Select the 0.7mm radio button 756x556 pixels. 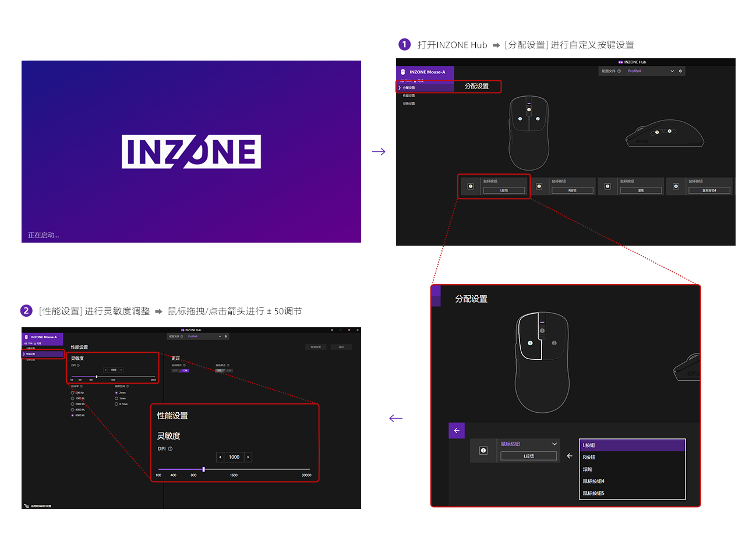tap(116, 404)
